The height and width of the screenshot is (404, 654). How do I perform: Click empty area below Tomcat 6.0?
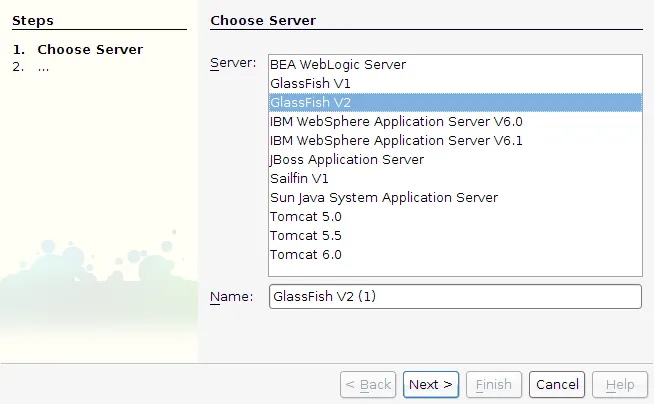point(454,269)
